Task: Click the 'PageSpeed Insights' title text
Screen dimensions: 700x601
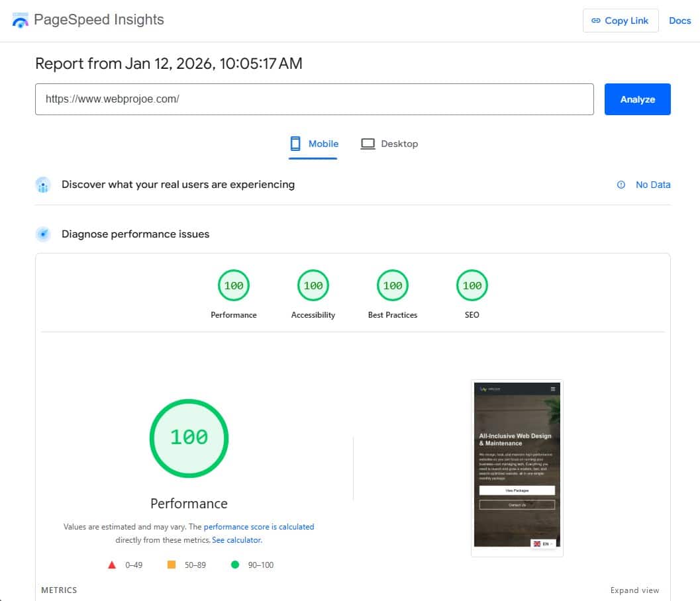Action: [x=99, y=20]
